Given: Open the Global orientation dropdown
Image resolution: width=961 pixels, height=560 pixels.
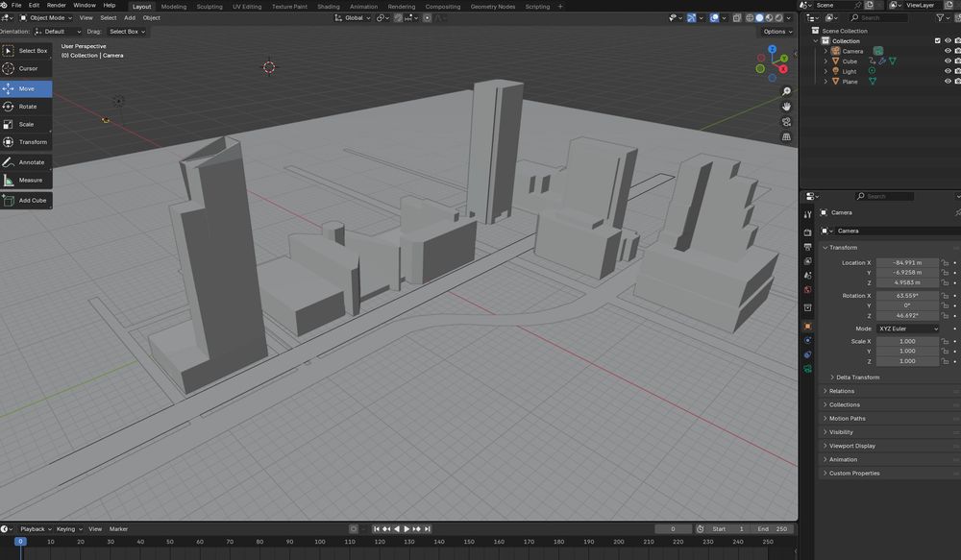Looking at the screenshot, I should pos(353,17).
